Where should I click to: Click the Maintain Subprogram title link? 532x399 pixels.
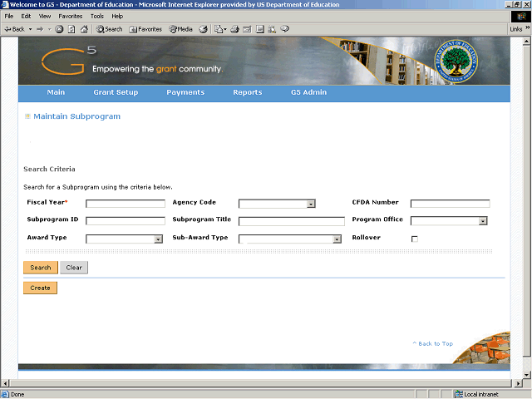tap(77, 116)
